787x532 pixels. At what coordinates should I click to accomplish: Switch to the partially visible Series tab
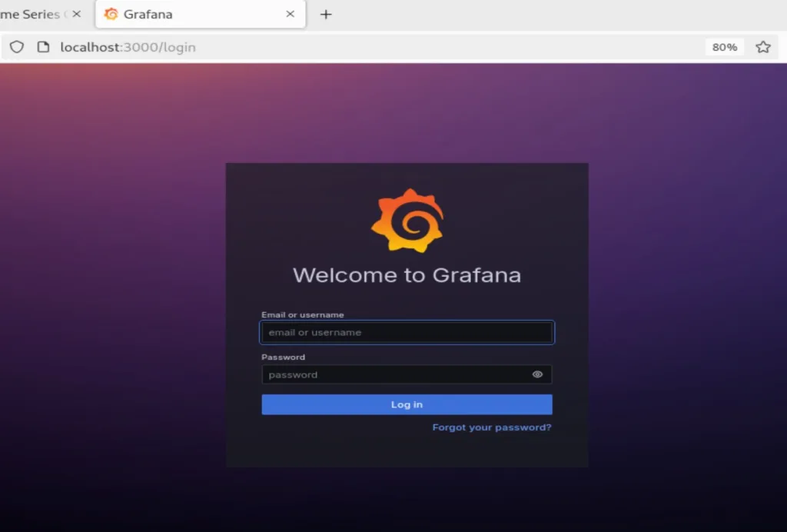(x=31, y=15)
